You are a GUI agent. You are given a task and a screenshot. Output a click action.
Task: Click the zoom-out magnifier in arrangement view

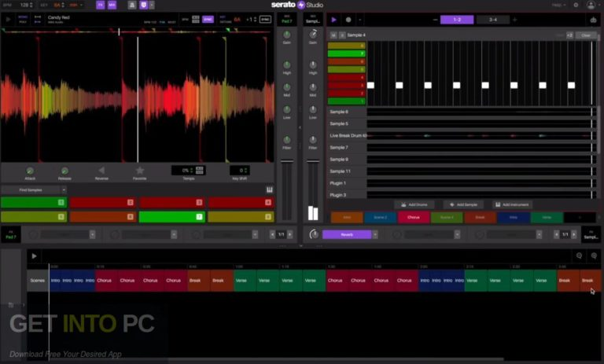pos(579,256)
